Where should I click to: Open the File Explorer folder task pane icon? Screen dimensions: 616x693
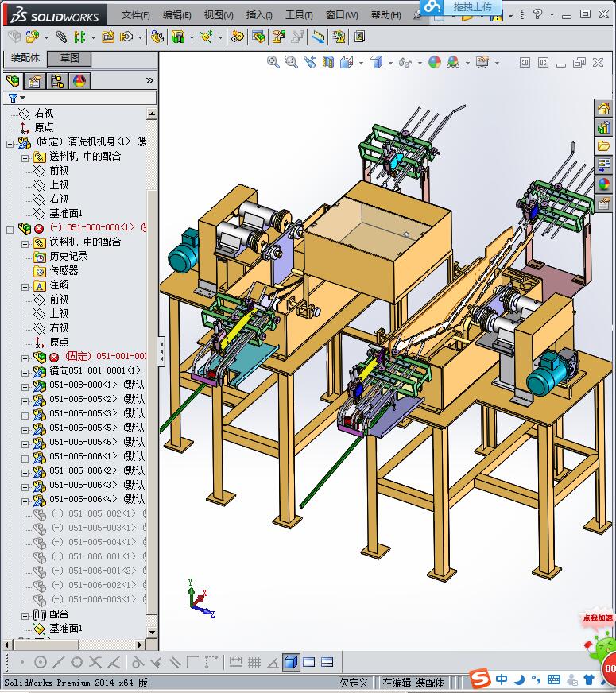[603, 146]
